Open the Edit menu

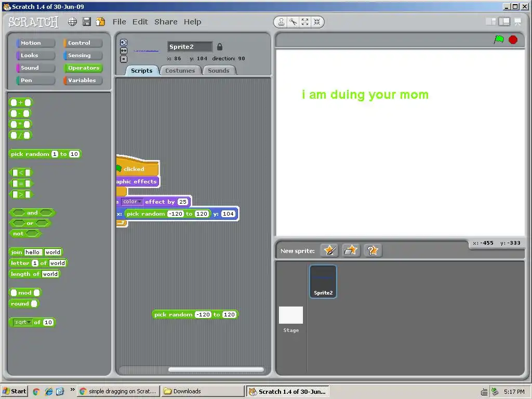pyautogui.click(x=140, y=22)
